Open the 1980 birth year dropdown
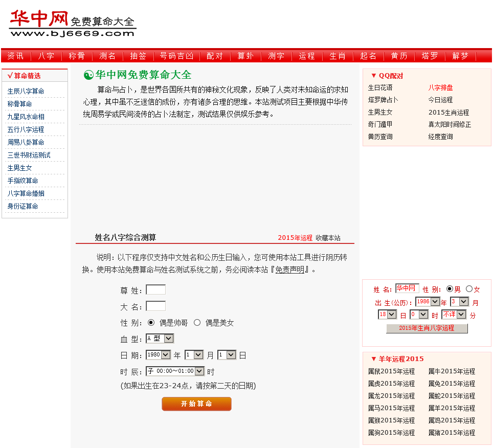The image size is (493, 448). pos(159,355)
